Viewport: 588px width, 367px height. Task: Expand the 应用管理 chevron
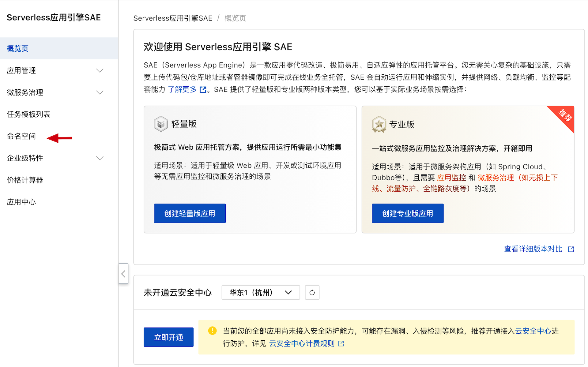pyautogui.click(x=100, y=71)
